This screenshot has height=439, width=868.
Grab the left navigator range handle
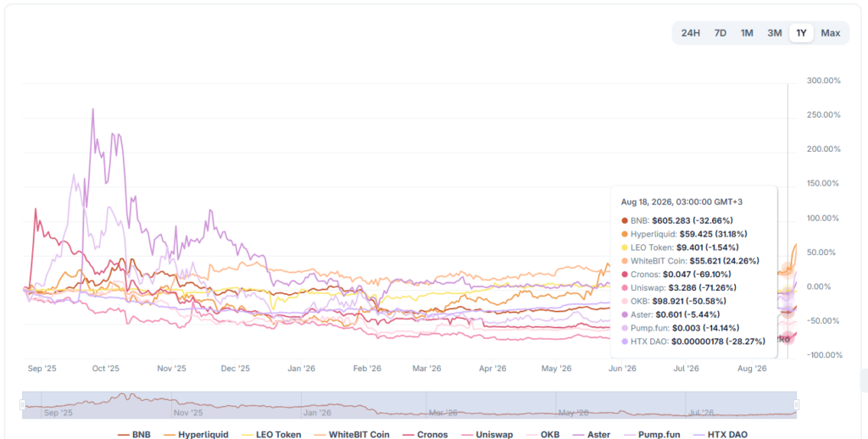point(23,405)
